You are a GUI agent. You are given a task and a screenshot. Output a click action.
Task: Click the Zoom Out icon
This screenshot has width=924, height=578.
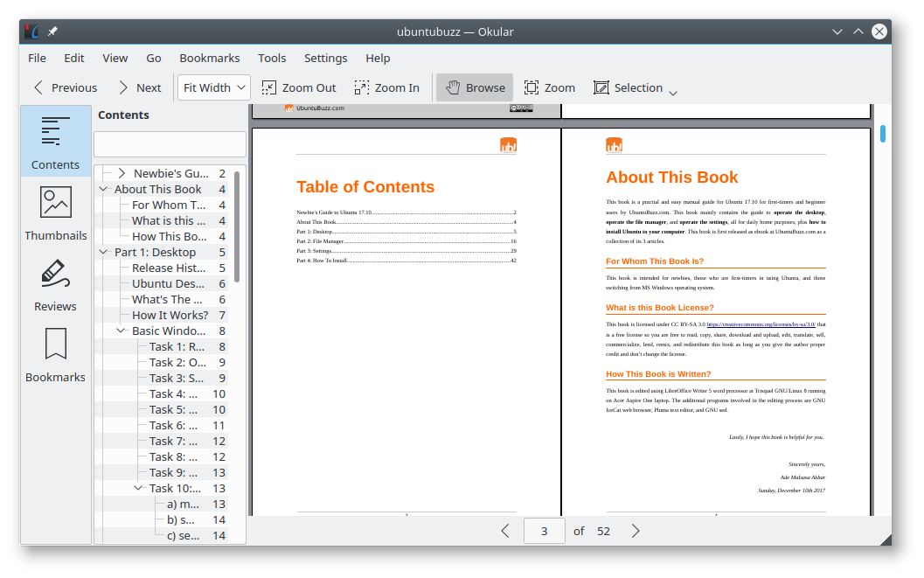268,87
